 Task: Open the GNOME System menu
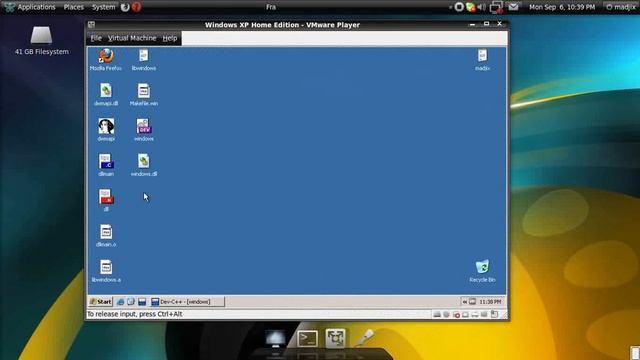click(x=103, y=7)
